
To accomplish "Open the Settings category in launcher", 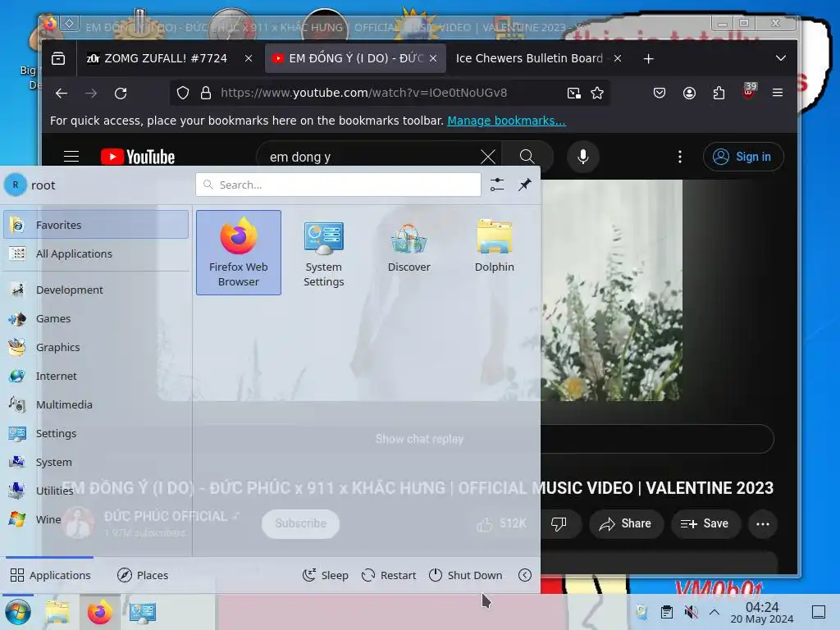I will (96, 433).
